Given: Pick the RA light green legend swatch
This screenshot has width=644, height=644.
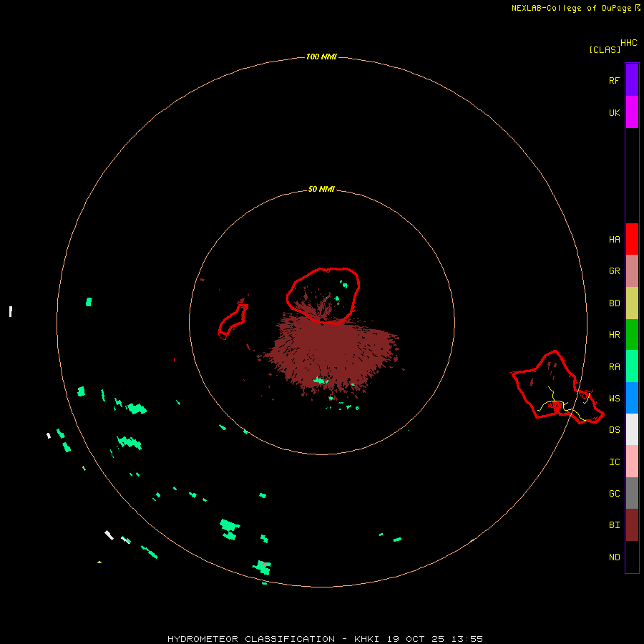Looking at the screenshot, I should 632,366.
